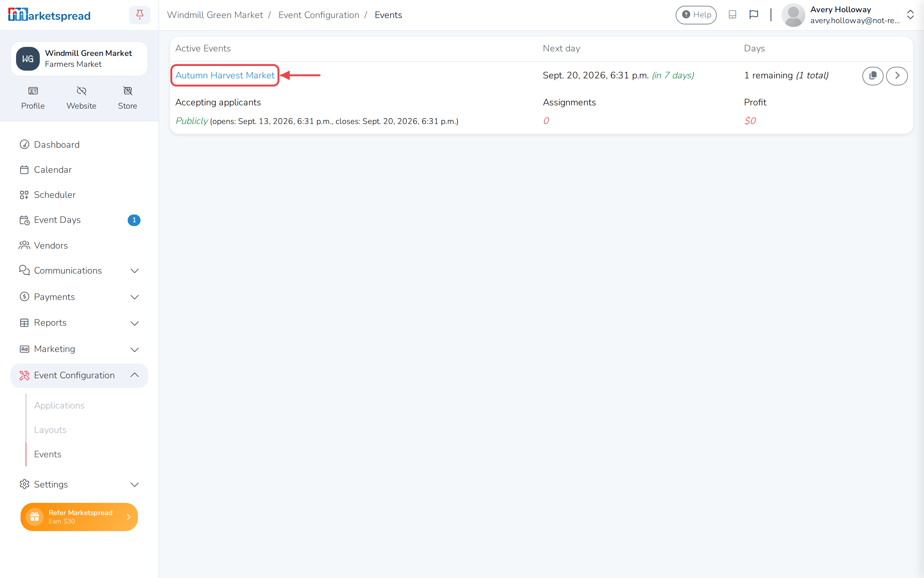The height and width of the screenshot is (578, 924).
Task: Click the Assignments value 0
Action: [x=546, y=121]
